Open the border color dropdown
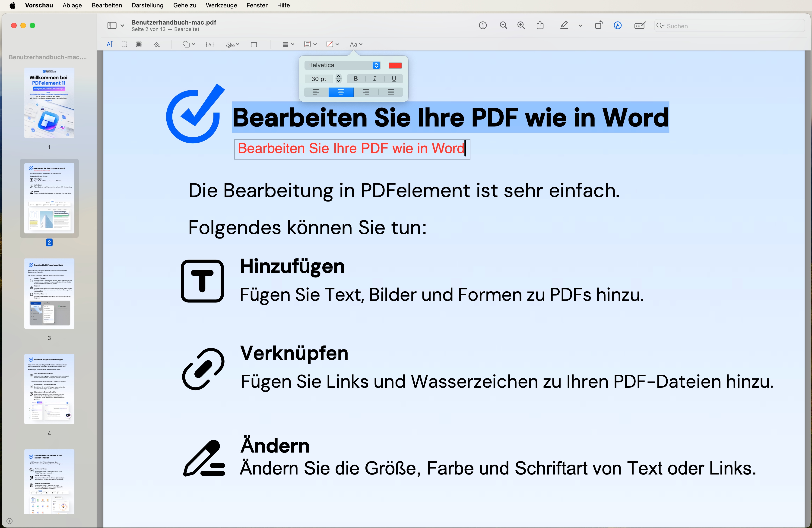This screenshot has width=812, height=528. coord(311,44)
